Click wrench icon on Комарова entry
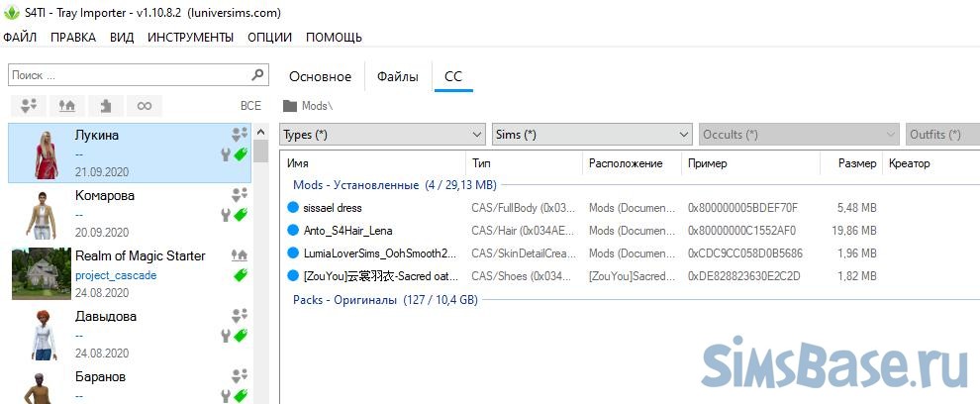Image resolution: width=980 pixels, height=404 pixels. click(226, 215)
